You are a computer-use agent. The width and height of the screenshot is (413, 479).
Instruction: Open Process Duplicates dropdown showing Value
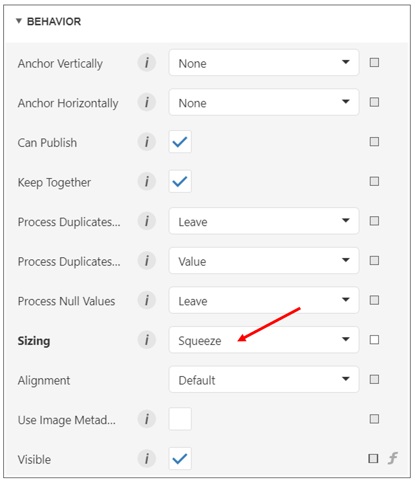264,260
